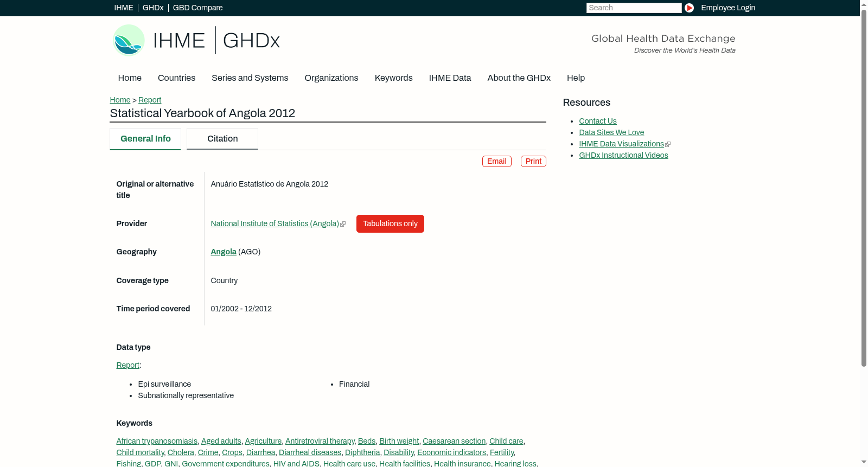Open Contact Us in Resources
Viewport: 868px width, 467px height.
click(x=598, y=121)
